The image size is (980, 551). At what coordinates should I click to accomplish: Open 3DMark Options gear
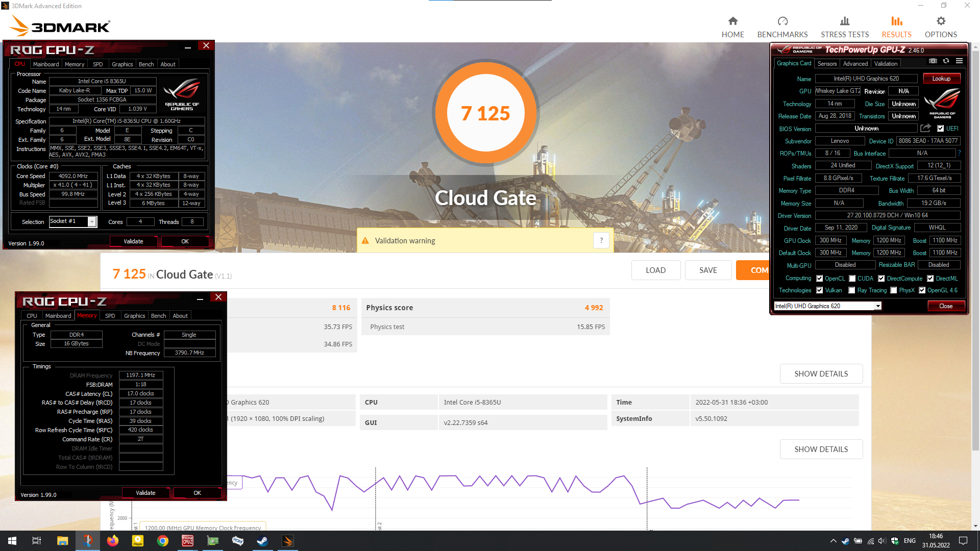(x=941, y=27)
